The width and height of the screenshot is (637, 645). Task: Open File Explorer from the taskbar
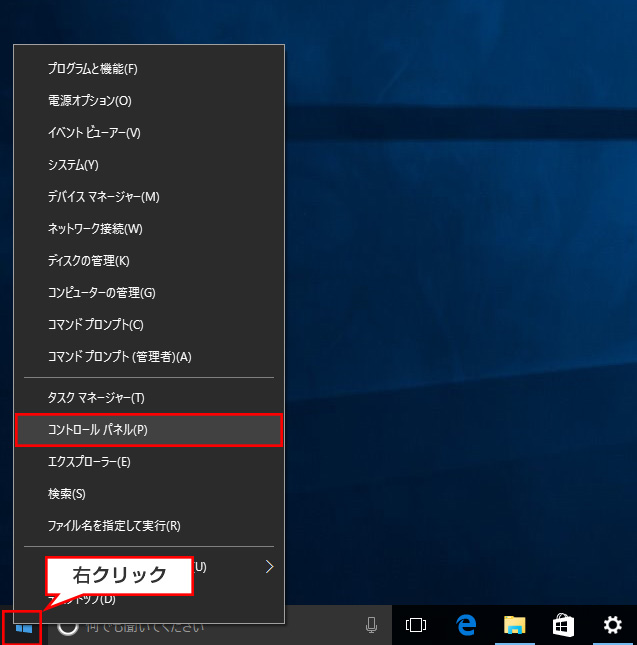click(x=514, y=626)
